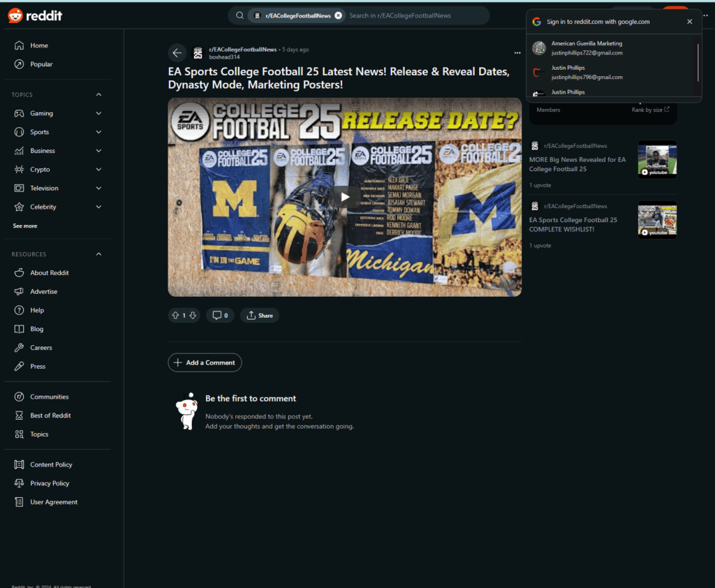
Task: Open the post's three-dot options menu
Action: pyautogui.click(x=517, y=53)
